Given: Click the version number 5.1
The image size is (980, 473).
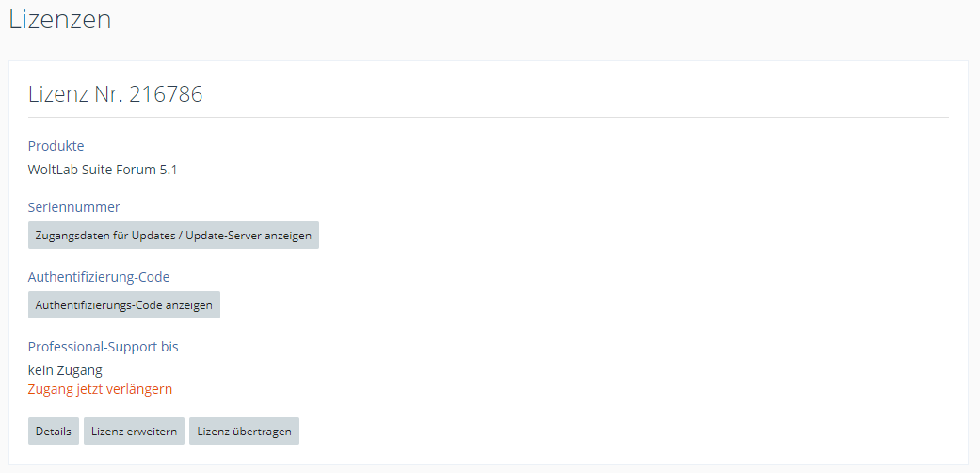Looking at the screenshot, I should 169,171.
